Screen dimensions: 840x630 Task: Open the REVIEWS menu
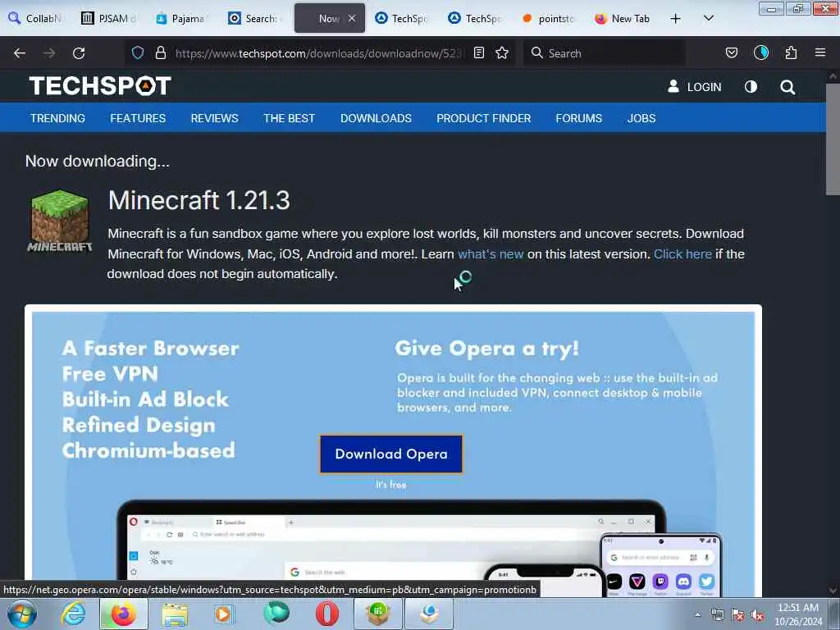pyautogui.click(x=214, y=118)
